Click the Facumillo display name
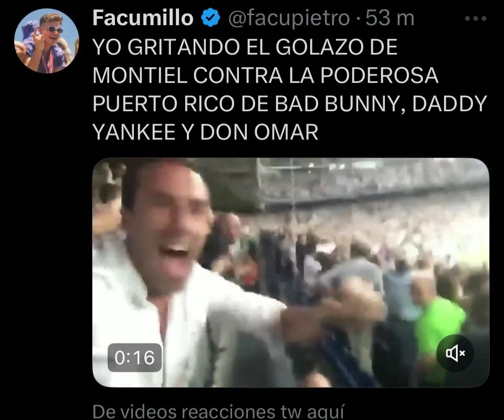This screenshot has width=504, height=420. click(x=143, y=18)
